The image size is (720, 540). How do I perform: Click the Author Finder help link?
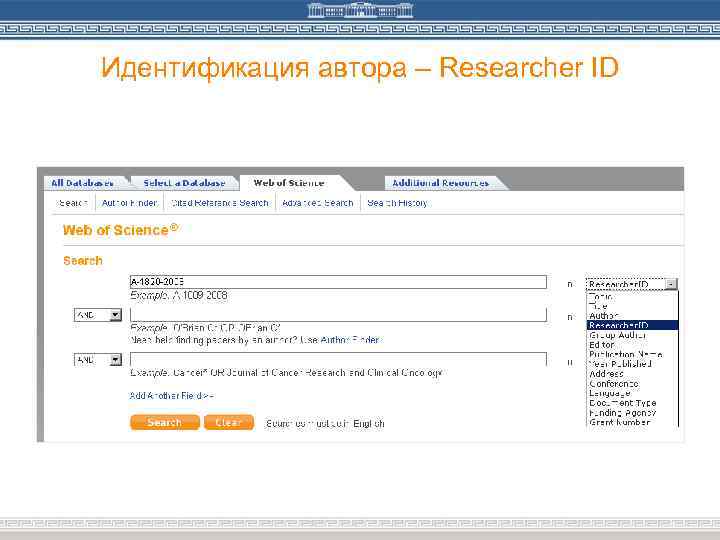coord(350,340)
